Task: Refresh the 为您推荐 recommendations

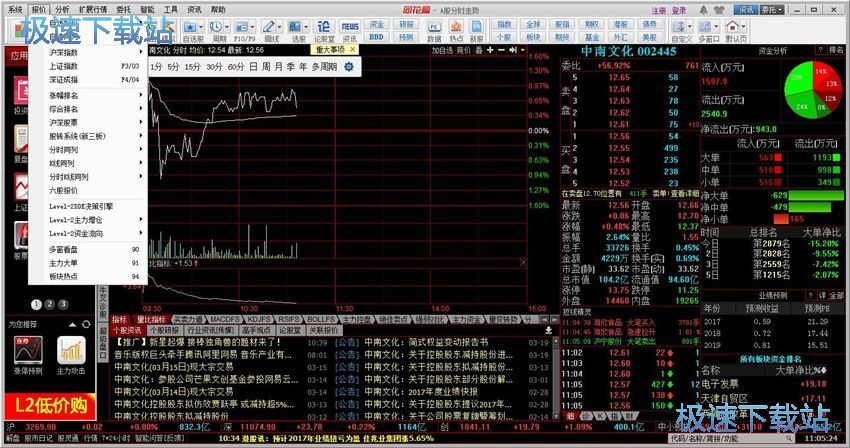Action: tap(86, 324)
